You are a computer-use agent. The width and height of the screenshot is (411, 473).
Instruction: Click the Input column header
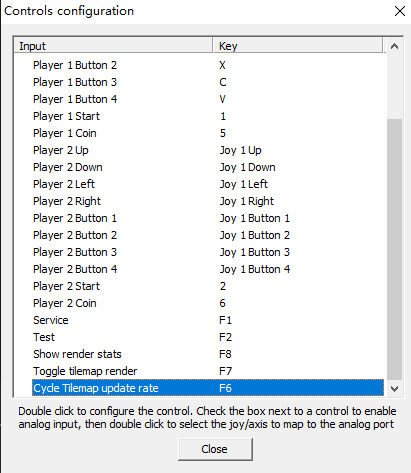pos(113,46)
